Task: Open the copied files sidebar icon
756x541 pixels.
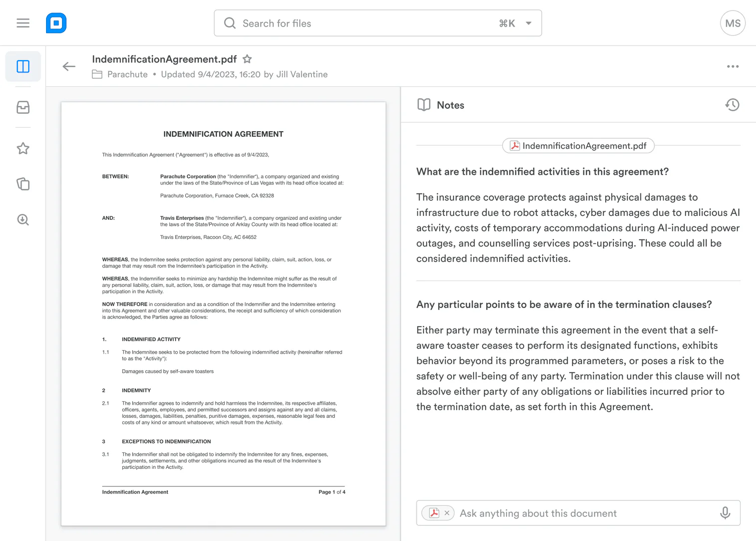Action: (23, 184)
